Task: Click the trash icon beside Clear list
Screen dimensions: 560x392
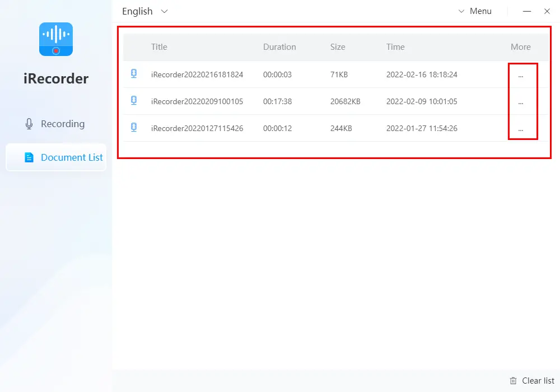Action: [x=513, y=381]
